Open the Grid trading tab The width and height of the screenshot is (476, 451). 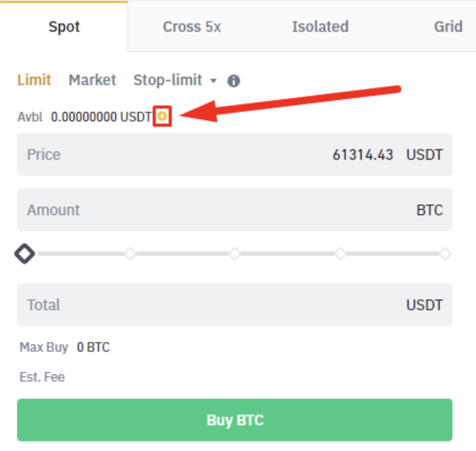pos(448,27)
